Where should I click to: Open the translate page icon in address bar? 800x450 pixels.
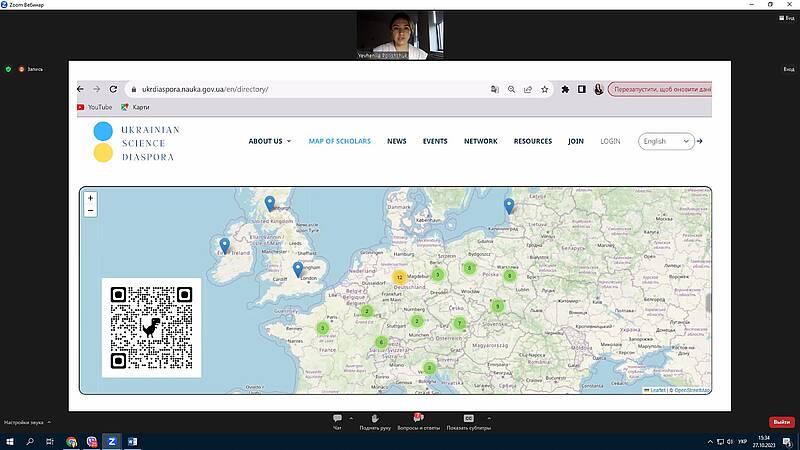(x=494, y=89)
